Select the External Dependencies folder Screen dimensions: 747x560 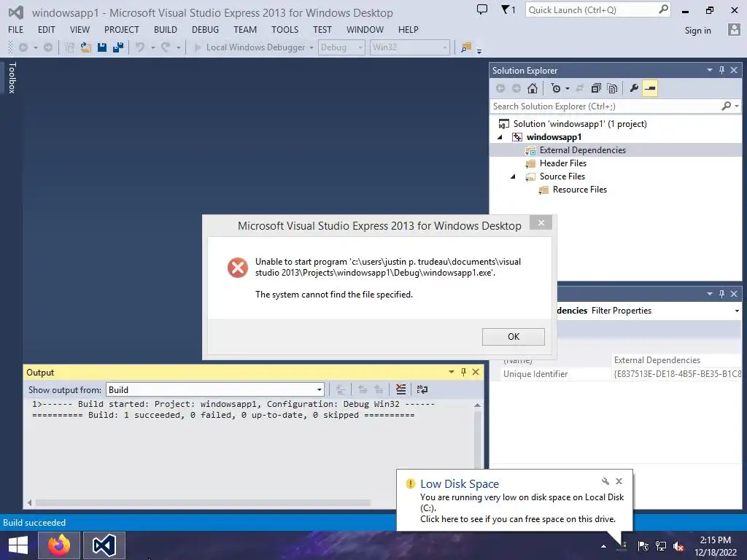point(583,150)
